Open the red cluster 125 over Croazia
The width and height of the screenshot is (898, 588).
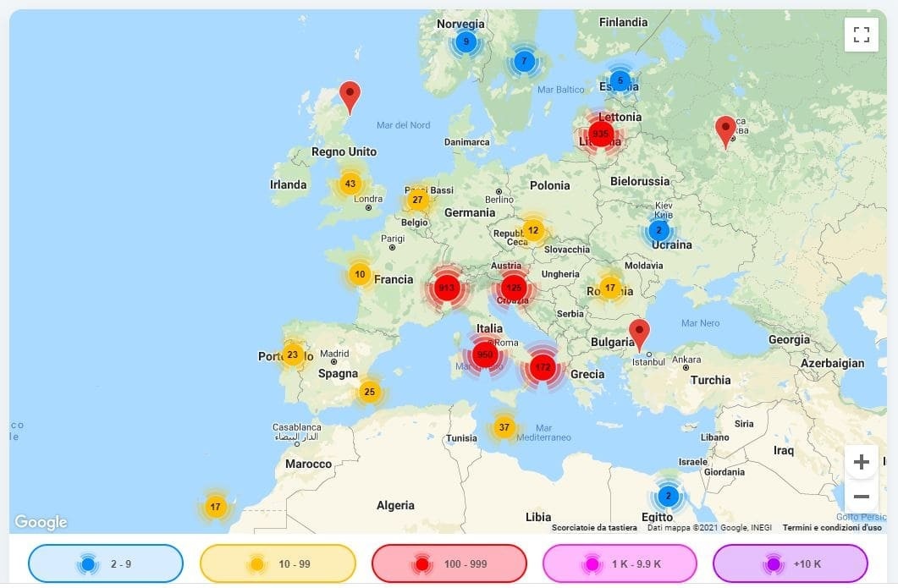pos(514,288)
